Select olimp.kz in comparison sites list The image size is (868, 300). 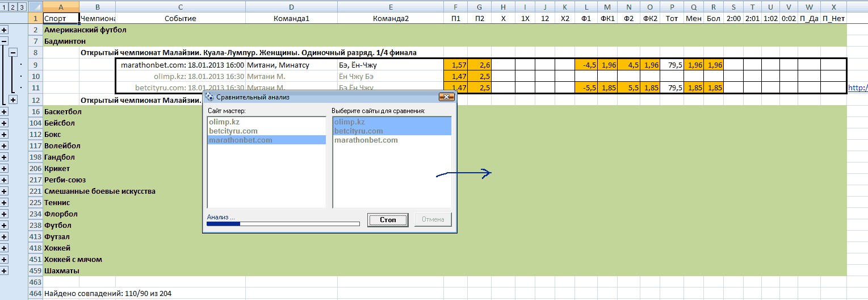[392, 122]
